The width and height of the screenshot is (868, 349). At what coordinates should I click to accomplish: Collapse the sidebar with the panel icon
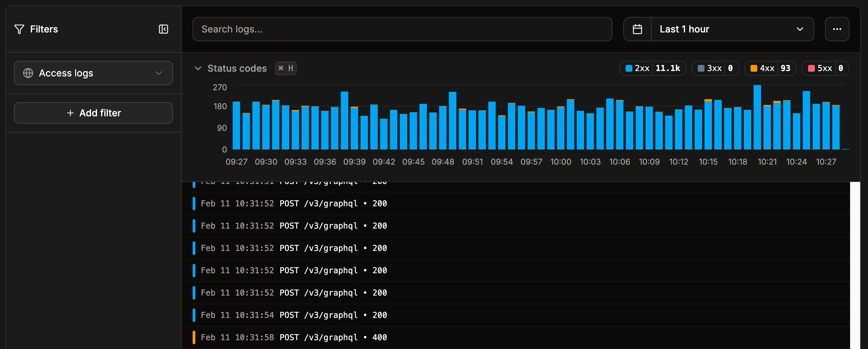pyautogui.click(x=164, y=29)
